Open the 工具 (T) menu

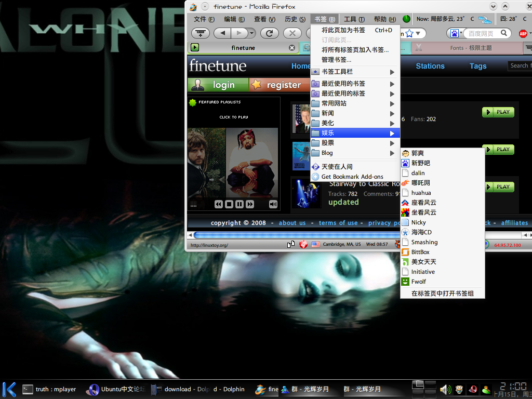[x=354, y=19]
